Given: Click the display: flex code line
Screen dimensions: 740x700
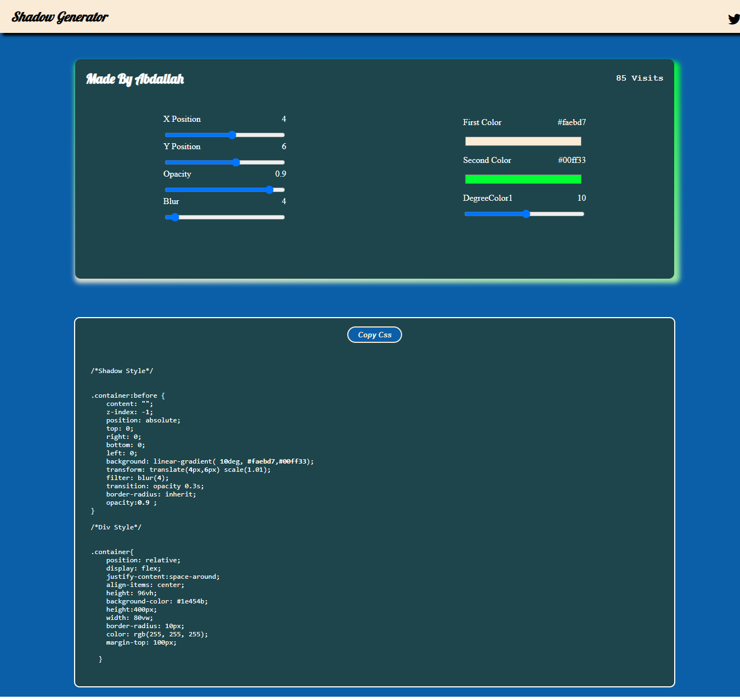Looking at the screenshot, I should point(134,568).
